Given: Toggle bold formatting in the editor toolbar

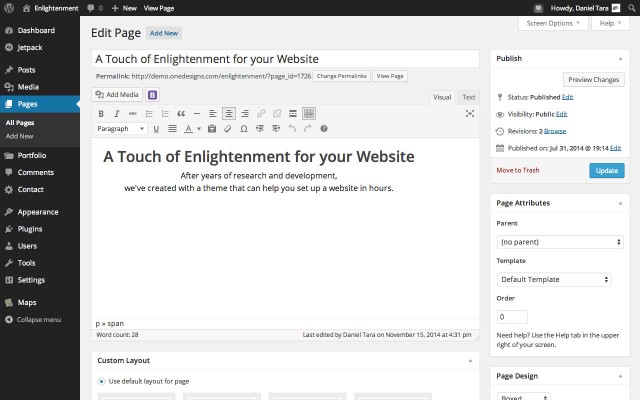Looking at the screenshot, I should (101, 114).
